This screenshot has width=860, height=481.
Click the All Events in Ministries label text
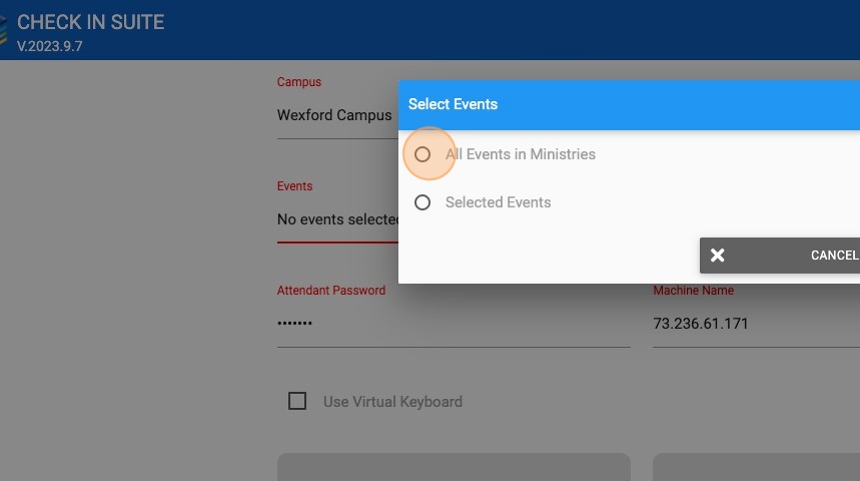tap(520, 155)
